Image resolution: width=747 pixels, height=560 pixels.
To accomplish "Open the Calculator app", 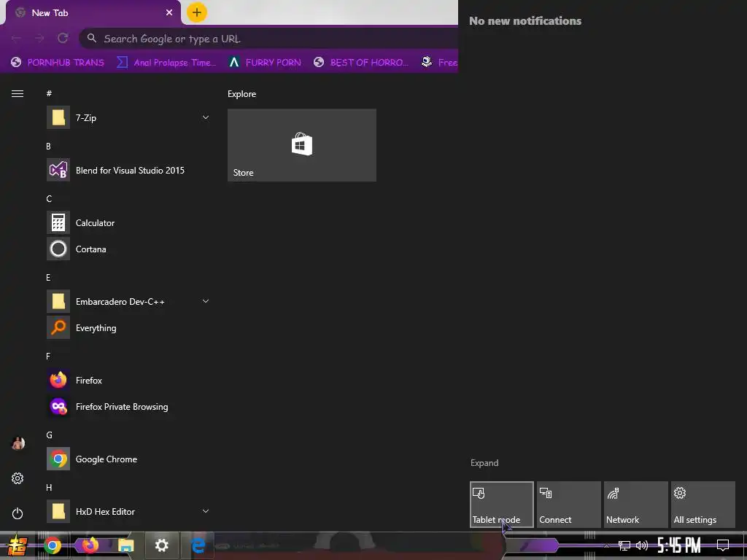I will [128, 223].
